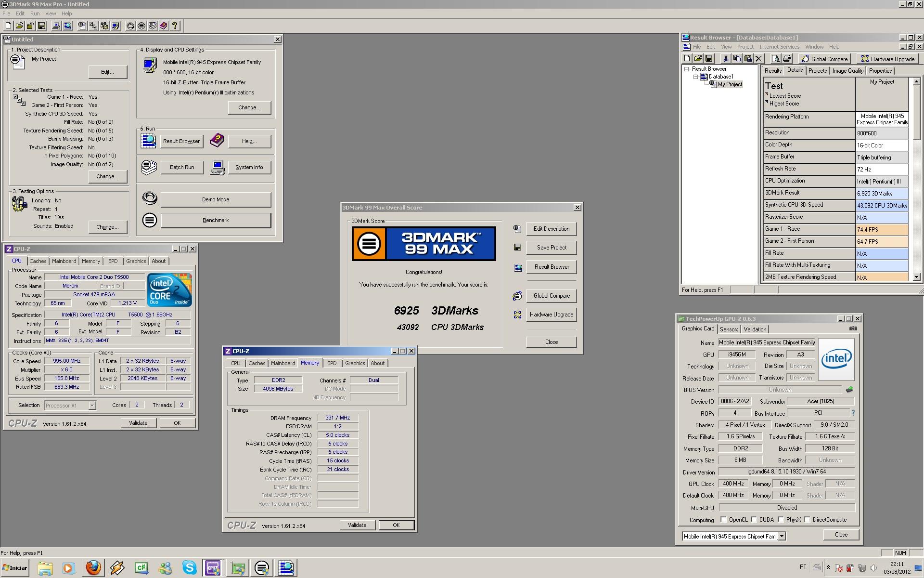This screenshot has width=924, height=578.
Task: Click Global Compare button in score dialog
Action: click(x=551, y=296)
